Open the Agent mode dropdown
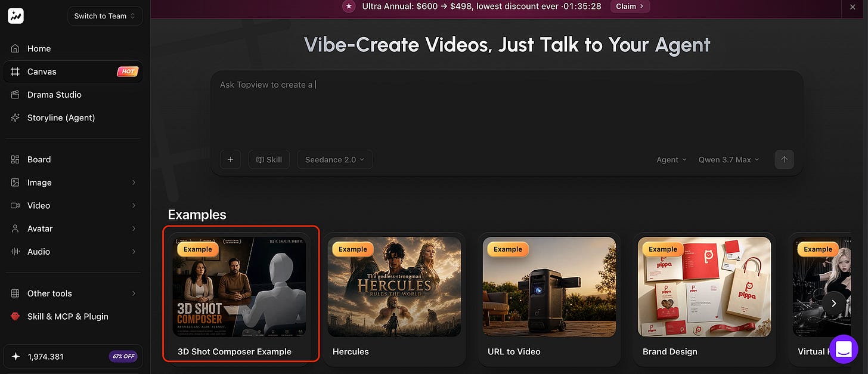The height and width of the screenshot is (374, 868). (672, 160)
